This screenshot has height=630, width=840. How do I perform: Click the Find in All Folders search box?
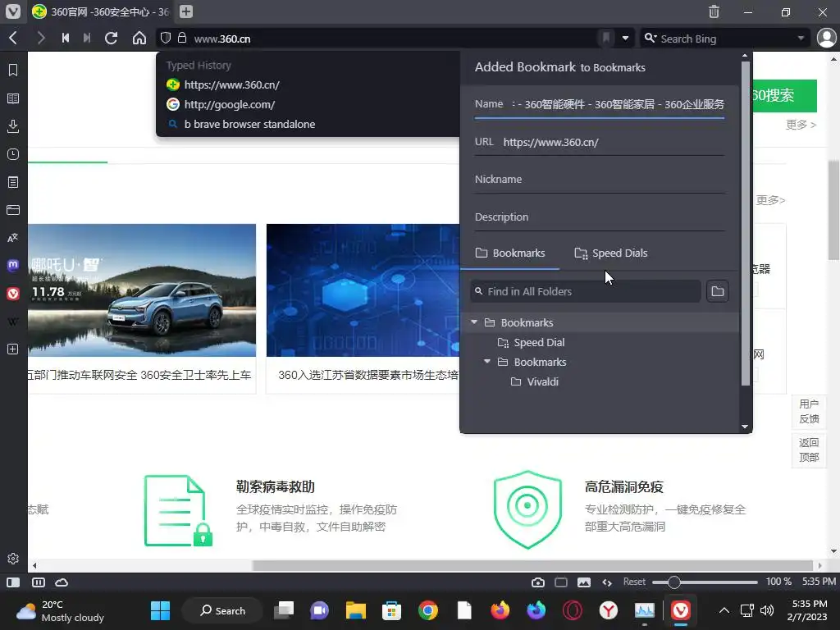click(x=586, y=291)
